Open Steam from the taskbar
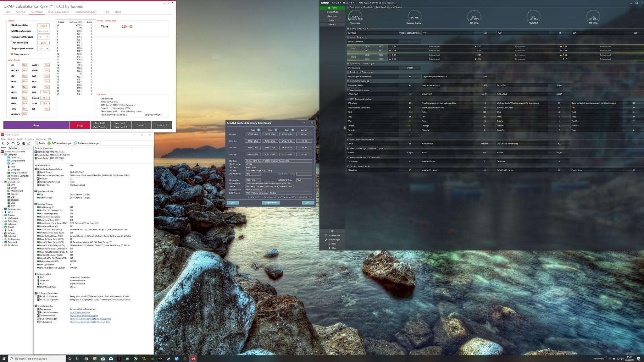 [x=168, y=359]
